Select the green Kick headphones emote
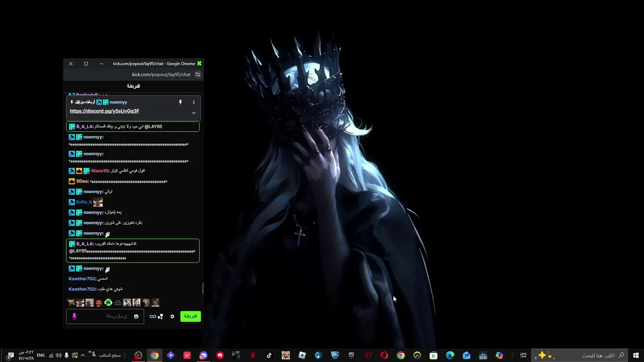This screenshot has height=362, width=644. [108, 303]
